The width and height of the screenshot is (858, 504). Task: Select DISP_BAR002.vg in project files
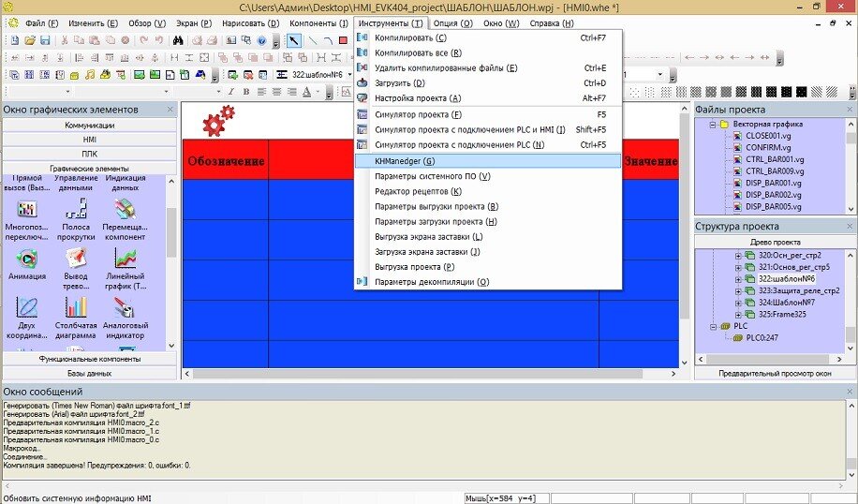tap(773, 195)
